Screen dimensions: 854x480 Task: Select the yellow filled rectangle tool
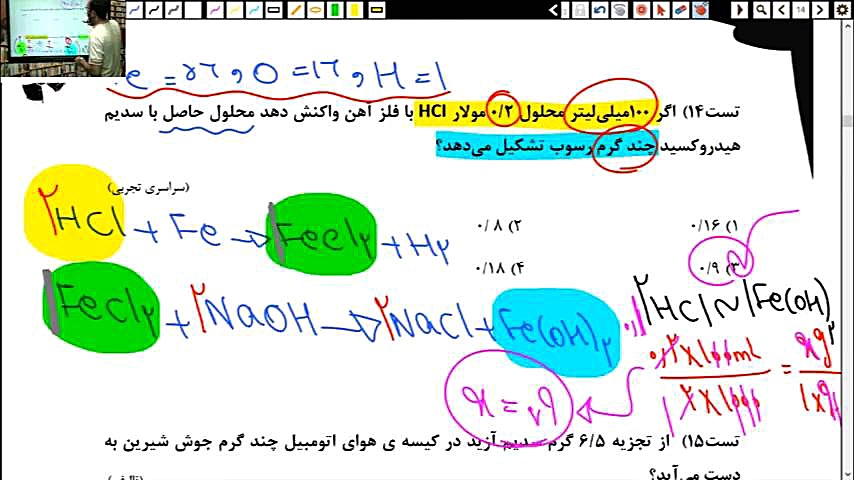tap(376, 10)
